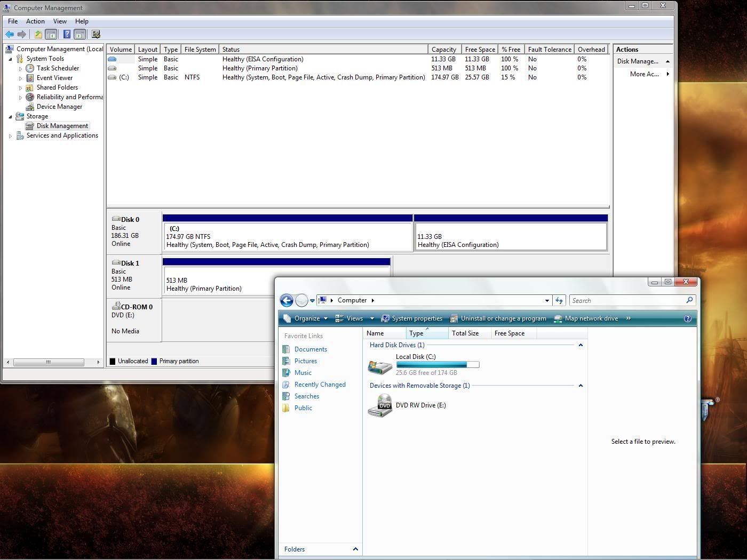747x560 pixels.
Task: Open the Public favorite link
Action: click(x=303, y=408)
